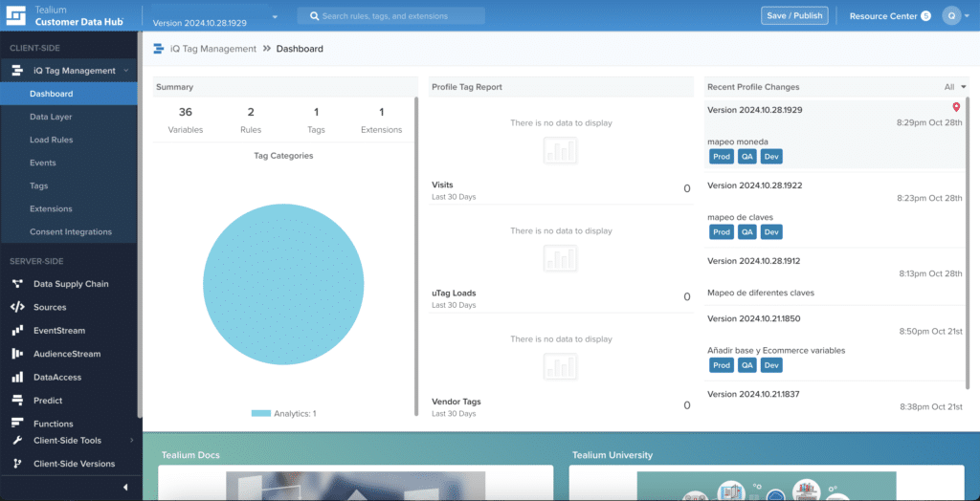The height and width of the screenshot is (501, 980).
Task: Click Mapeo de diferentes claves description
Action: coord(761,293)
